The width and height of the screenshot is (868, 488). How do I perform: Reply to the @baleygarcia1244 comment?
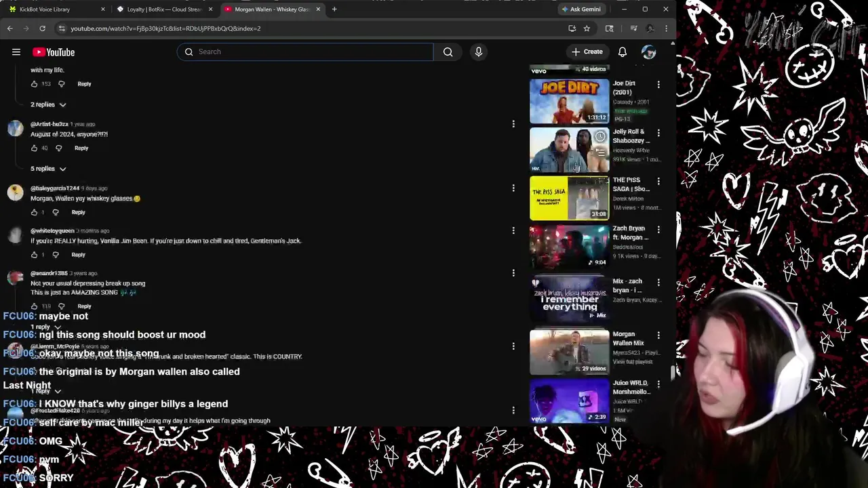[x=79, y=212]
